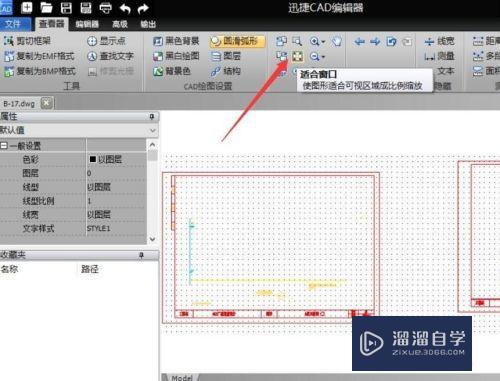
Task: Switch to the 查看器 ribbon tab
Action: click(x=51, y=24)
